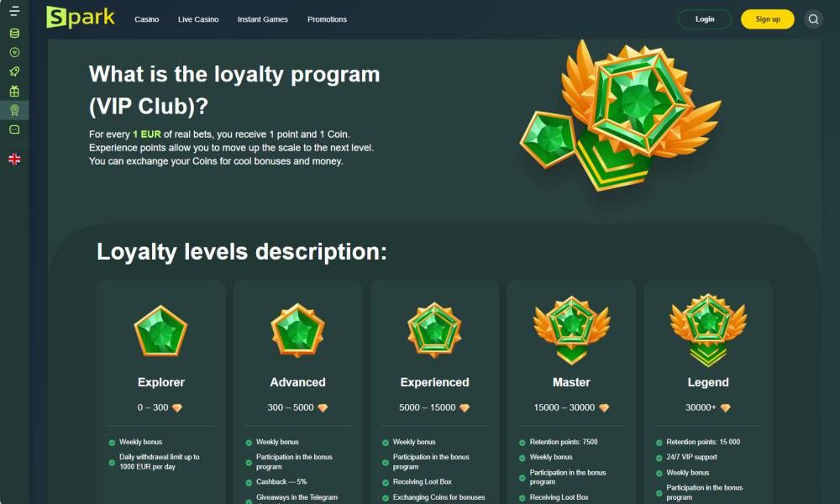
Task: Select the Legend level card title
Action: pos(708,382)
